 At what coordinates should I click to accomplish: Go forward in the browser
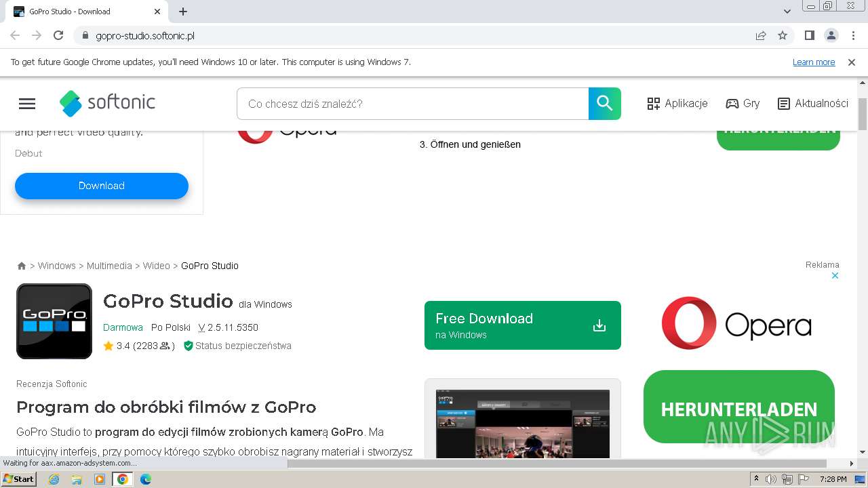tap(37, 35)
